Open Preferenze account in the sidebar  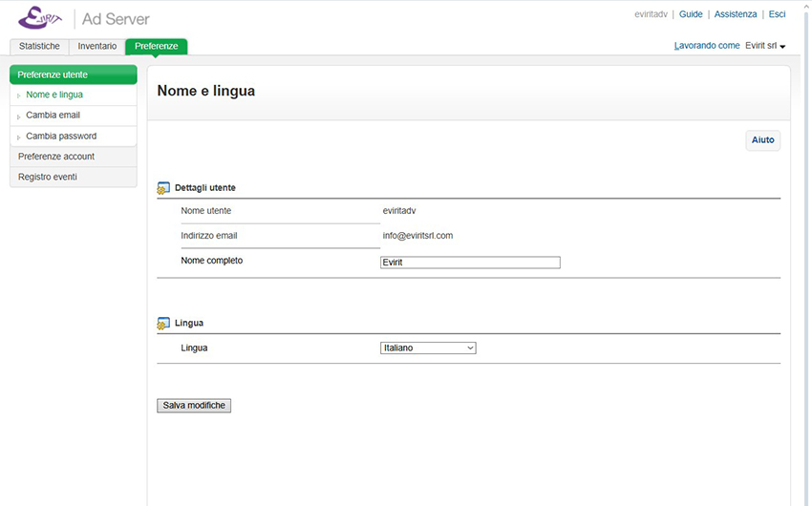click(56, 157)
